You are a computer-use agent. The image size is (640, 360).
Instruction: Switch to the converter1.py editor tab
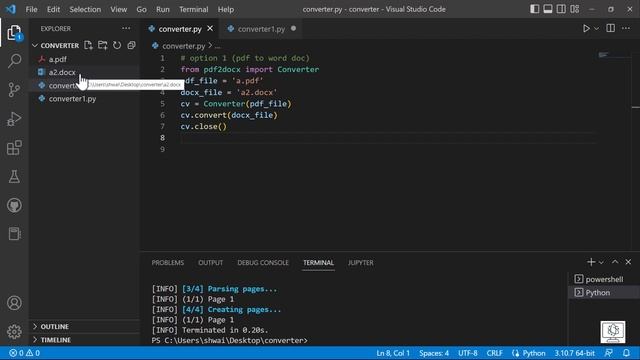coord(261,29)
